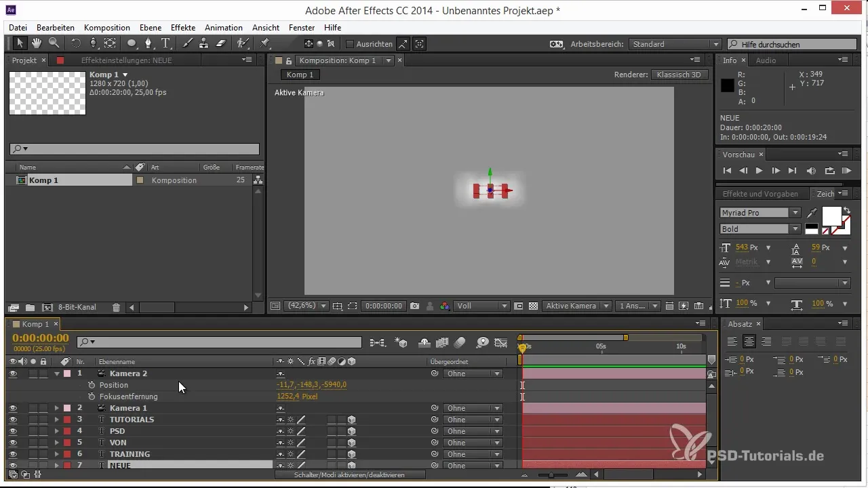Select the Hand tool
This screenshot has height=488, width=868.
[x=36, y=43]
